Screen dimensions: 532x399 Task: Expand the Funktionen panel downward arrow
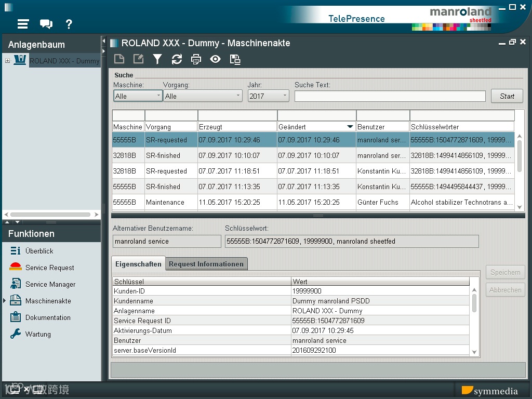tap(17, 222)
